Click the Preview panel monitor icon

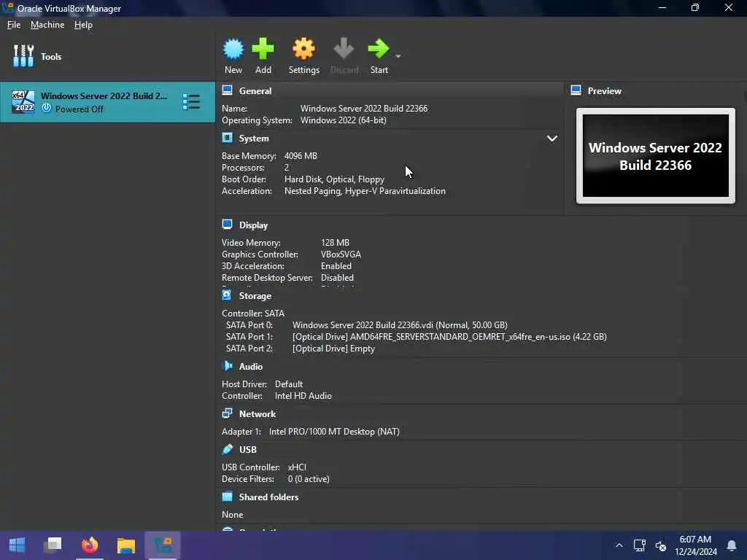pos(576,90)
